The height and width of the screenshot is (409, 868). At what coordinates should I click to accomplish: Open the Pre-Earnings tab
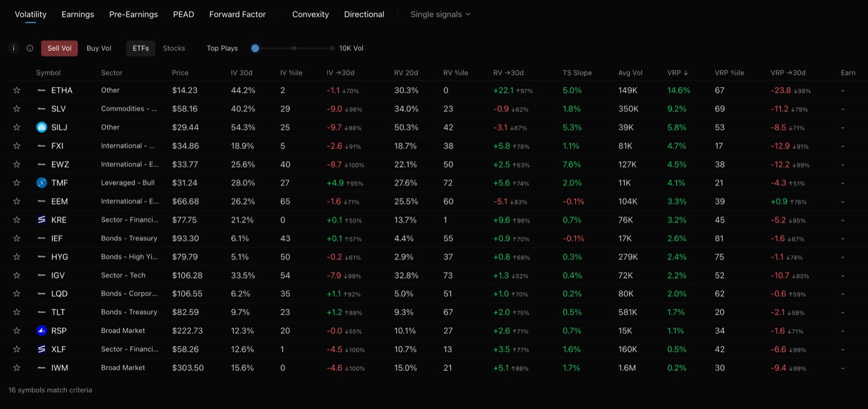tap(134, 14)
